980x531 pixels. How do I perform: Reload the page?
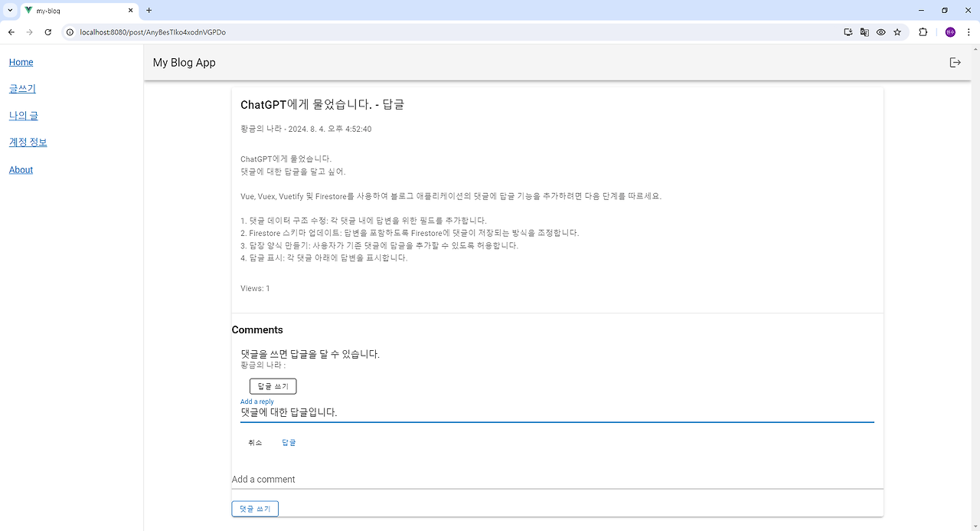point(48,32)
